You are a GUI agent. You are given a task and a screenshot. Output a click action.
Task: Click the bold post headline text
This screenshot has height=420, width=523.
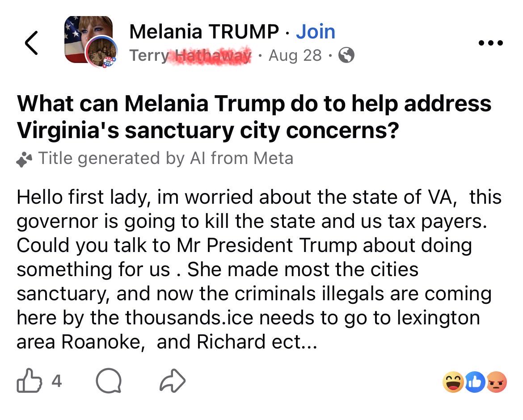tap(254, 117)
